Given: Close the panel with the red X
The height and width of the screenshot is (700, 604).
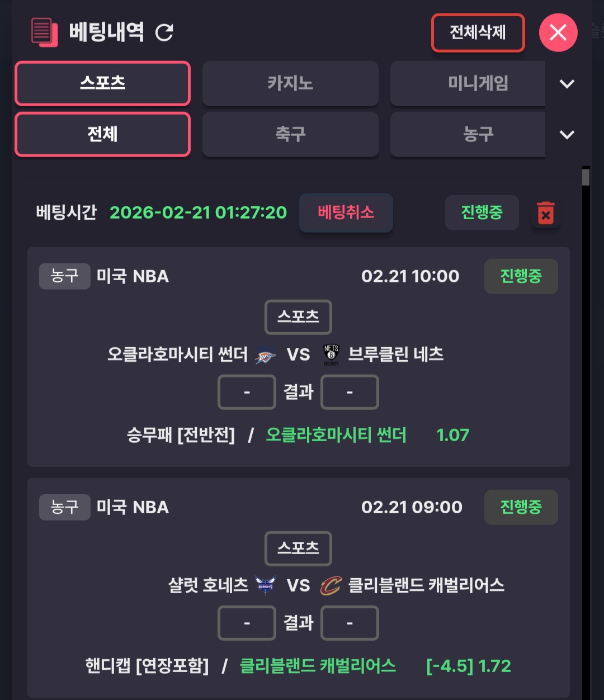Looking at the screenshot, I should click(x=558, y=32).
